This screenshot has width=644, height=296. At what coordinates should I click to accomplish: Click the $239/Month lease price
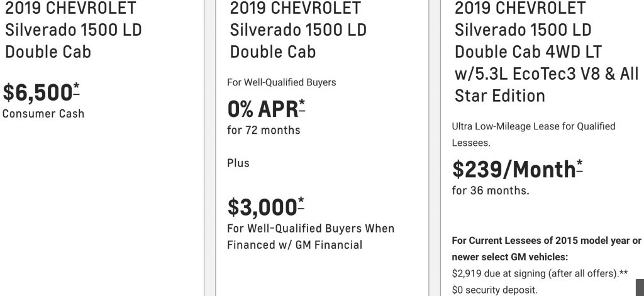514,169
